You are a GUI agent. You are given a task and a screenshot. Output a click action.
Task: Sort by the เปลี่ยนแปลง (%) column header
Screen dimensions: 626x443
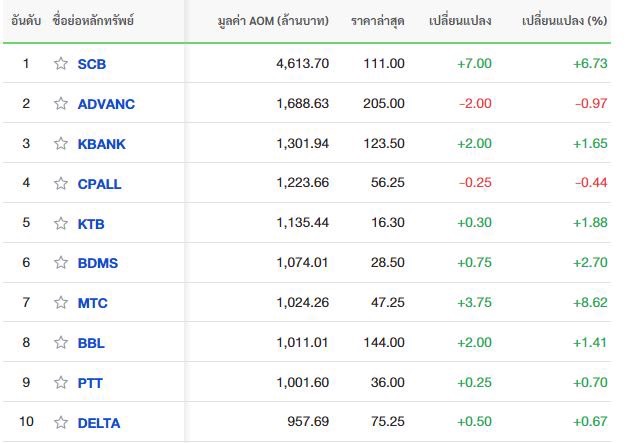coord(565,20)
